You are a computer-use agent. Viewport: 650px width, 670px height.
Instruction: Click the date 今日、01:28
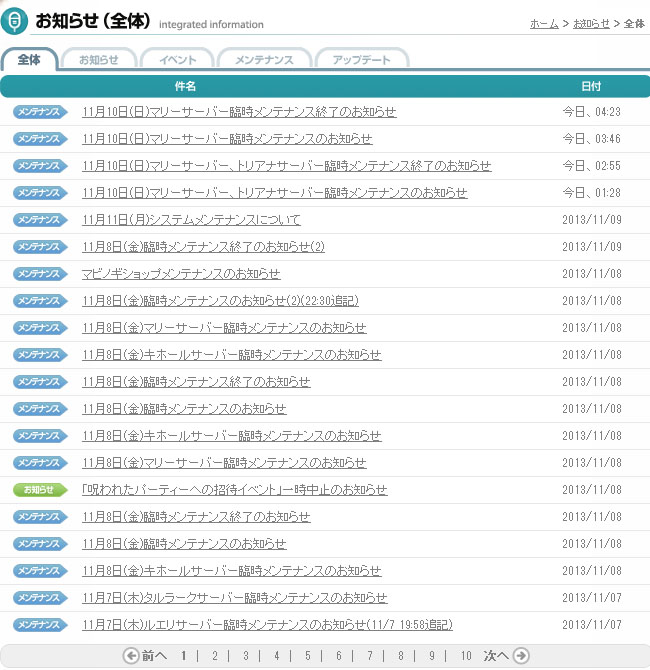[x=591, y=193]
